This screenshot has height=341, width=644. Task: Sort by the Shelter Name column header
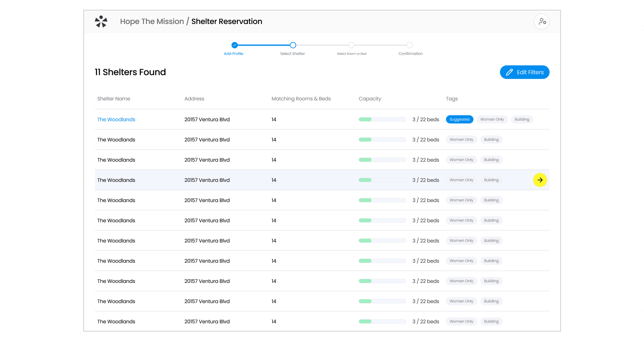(114, 99)
